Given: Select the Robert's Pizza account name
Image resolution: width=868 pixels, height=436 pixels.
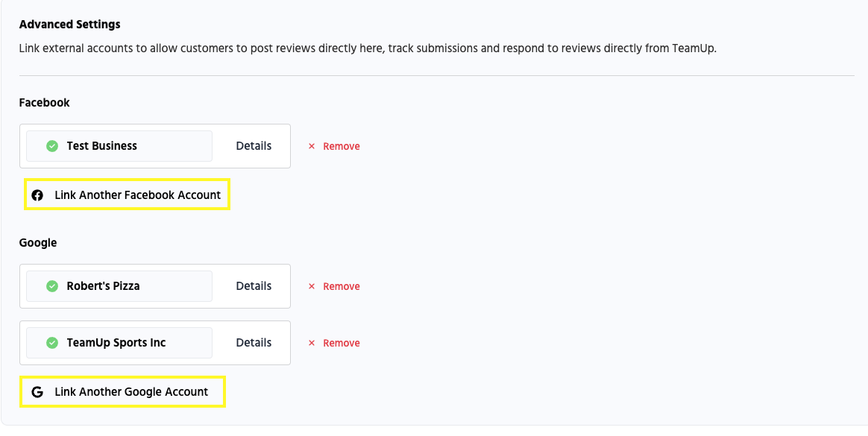Looking at the screenshot, I should pos(103,286).
